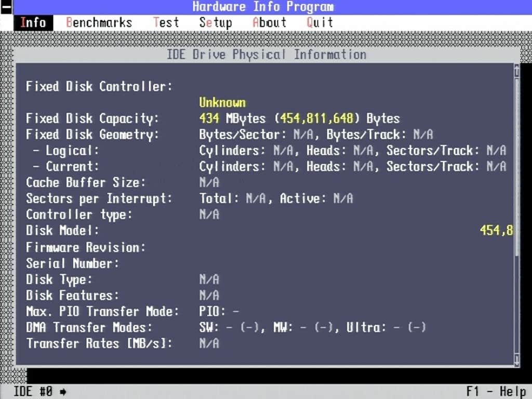Click the Firmware Revision label
Viewport: 532px width, 399px height.
[x=86, y=247]
